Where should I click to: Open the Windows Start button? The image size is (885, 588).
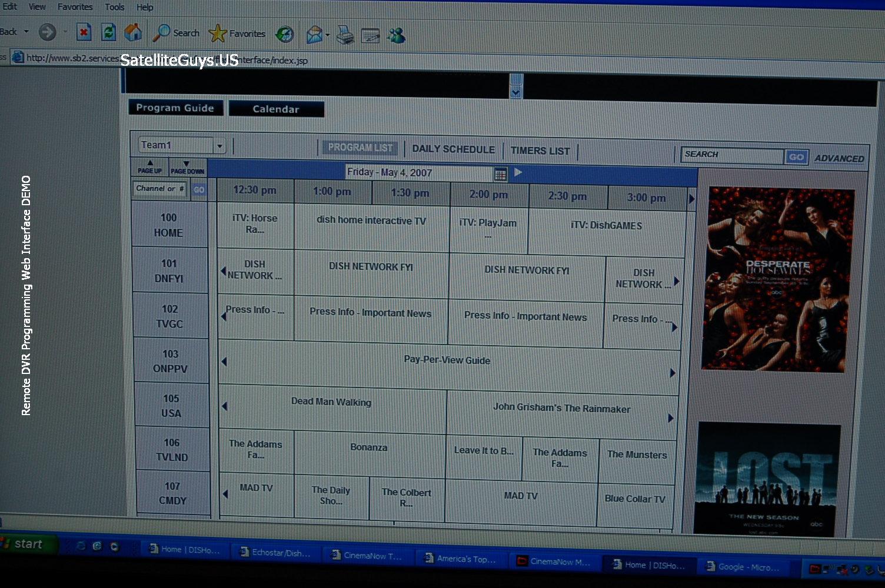pos(28,544)
